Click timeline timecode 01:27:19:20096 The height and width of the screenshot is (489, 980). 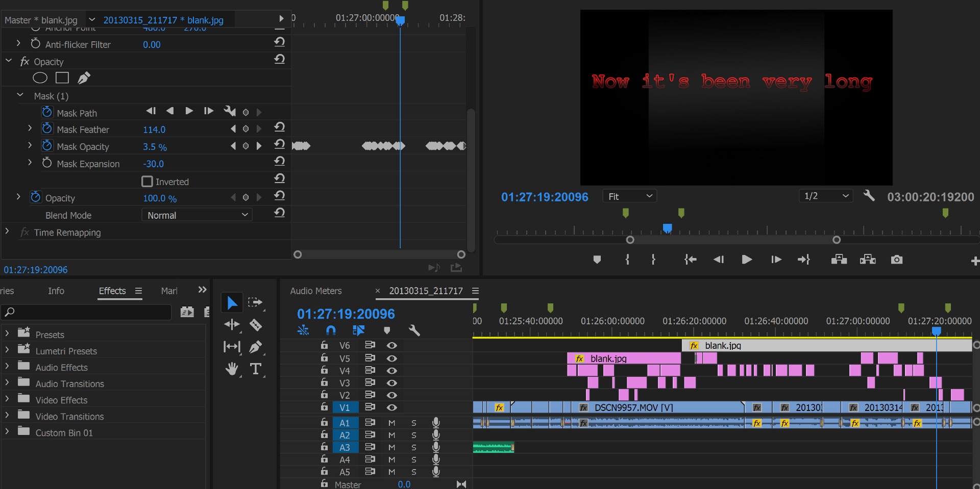coord(346,314)
